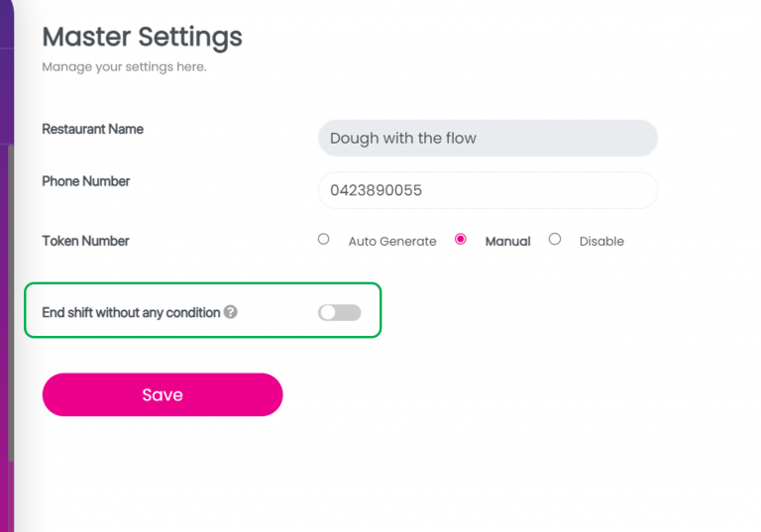Click the 'Auto Generate' option text
Viewport: 761px width, 532px height.
point(391,241)
